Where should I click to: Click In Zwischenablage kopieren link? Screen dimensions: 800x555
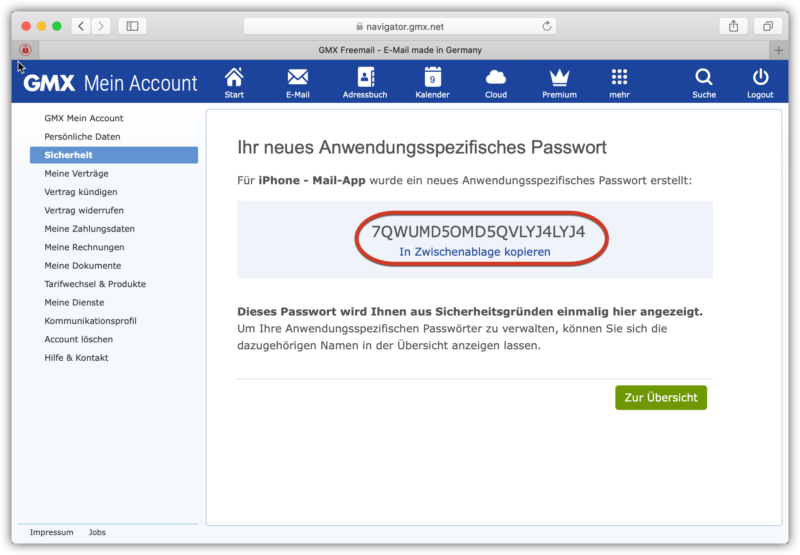pos(474,252)
